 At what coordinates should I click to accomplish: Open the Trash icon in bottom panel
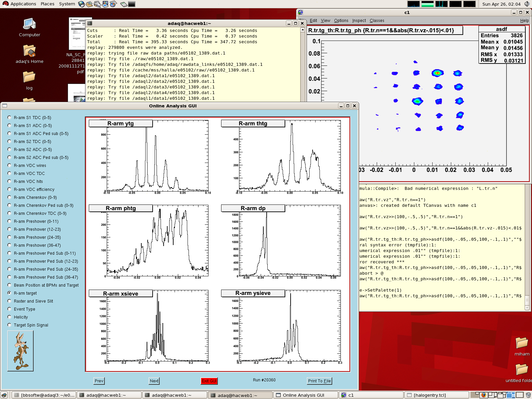pos(528,395)
